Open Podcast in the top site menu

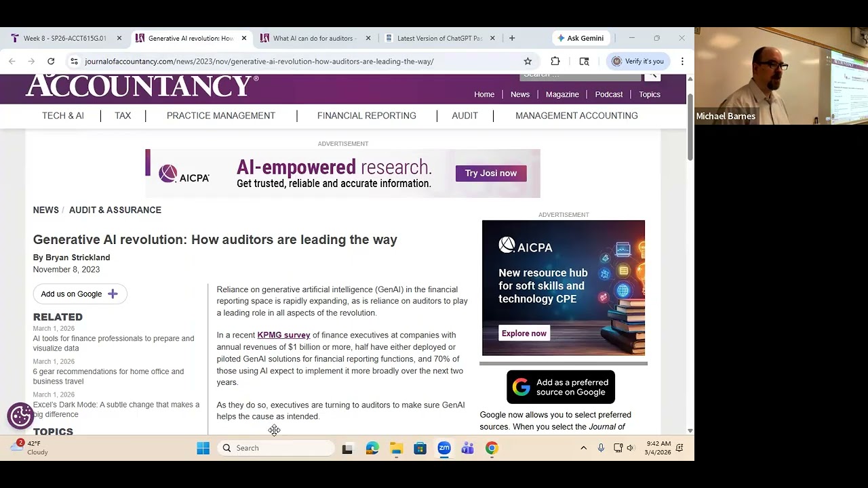[609, 94]
